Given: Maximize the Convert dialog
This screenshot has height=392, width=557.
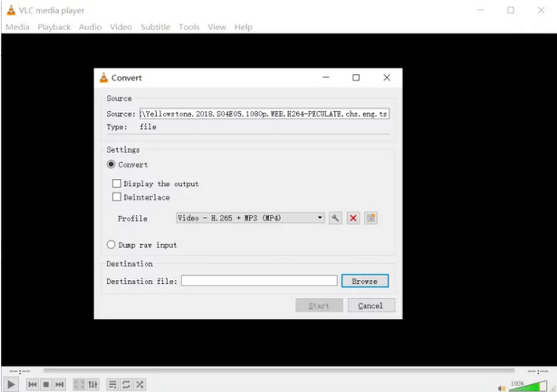Looking at the screenshot, I should (x=356, y=78).
